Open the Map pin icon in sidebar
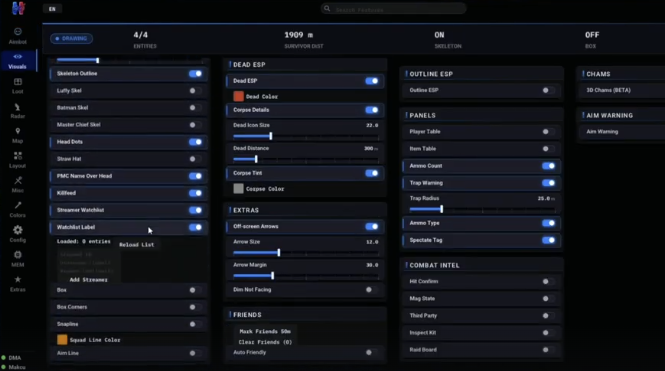This screenshot has height=371, width=665. click(x=17, y=131)
